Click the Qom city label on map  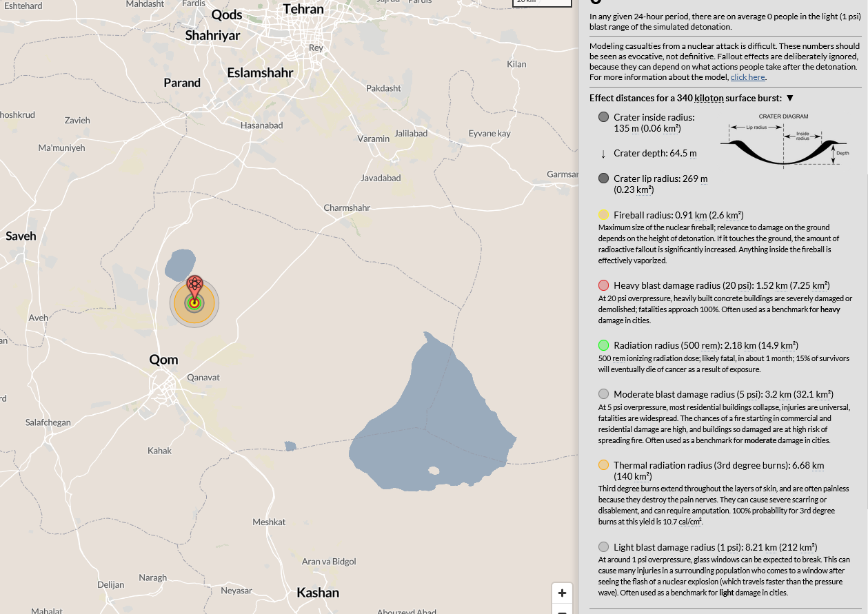click(163, 359)
